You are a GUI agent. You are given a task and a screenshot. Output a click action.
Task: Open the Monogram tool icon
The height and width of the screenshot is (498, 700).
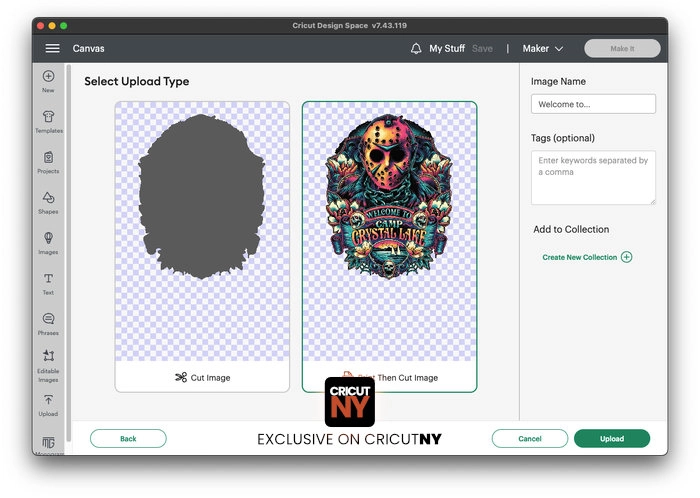48,443
